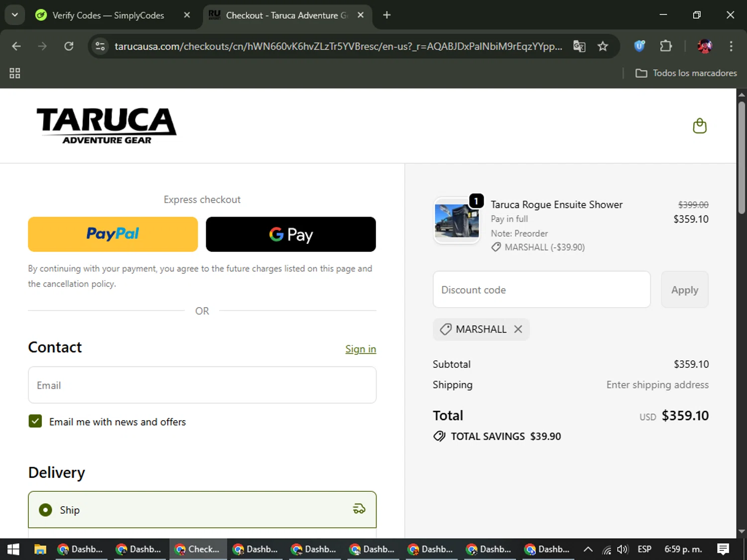The height and width of the screenshot is (560, 747).
Task: Open the Taruca Rogue Ensuite Shower thumbnail
Action: (457, 221)
